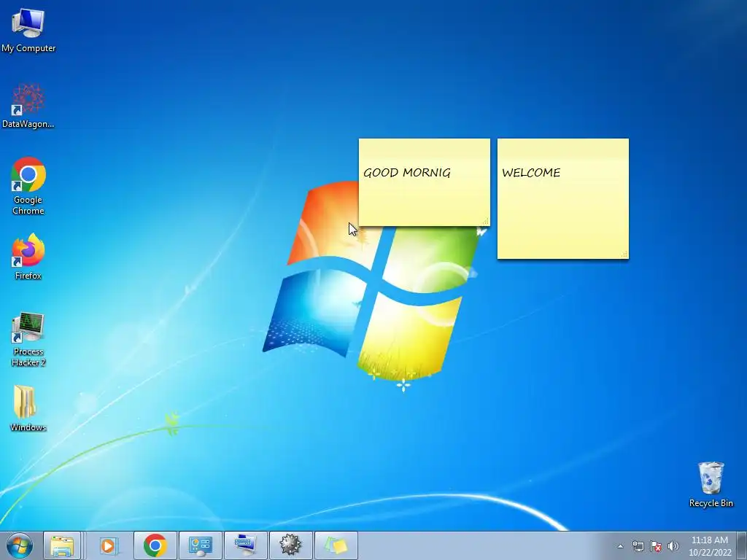Open the spiked gear taskbar application

pos(290,545)
